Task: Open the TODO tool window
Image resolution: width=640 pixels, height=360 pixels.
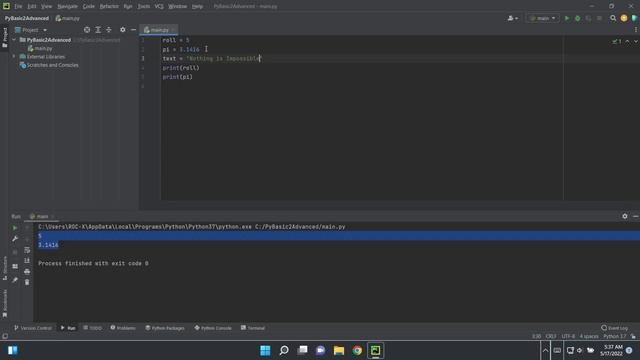Action: click(x=92, y=328)
